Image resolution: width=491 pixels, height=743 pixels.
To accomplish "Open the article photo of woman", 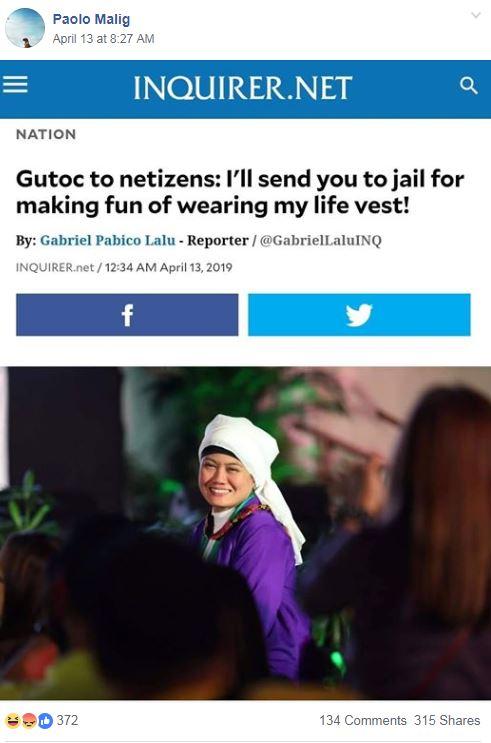I will [246, 533].
